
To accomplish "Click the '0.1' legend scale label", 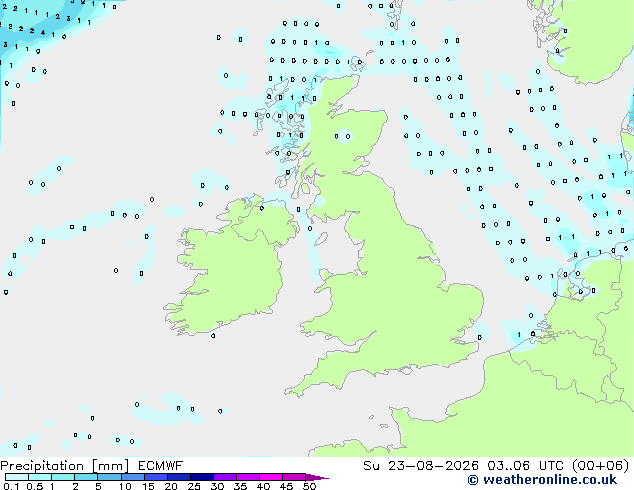I will [11, 486].
